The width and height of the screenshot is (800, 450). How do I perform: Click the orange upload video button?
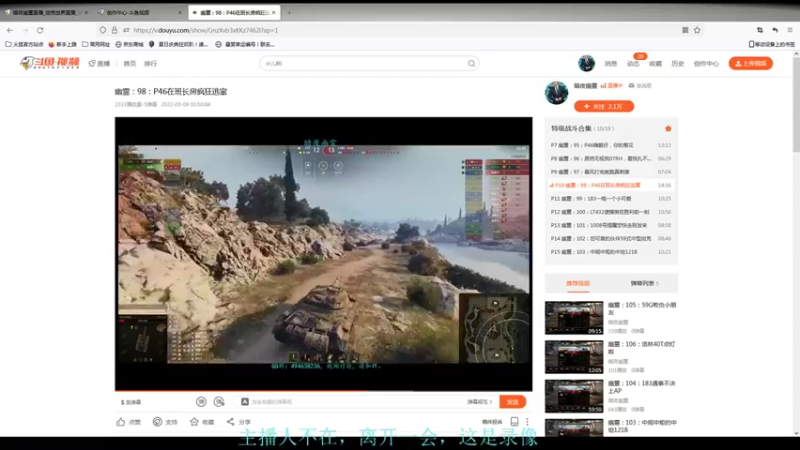tap(751, 63)
